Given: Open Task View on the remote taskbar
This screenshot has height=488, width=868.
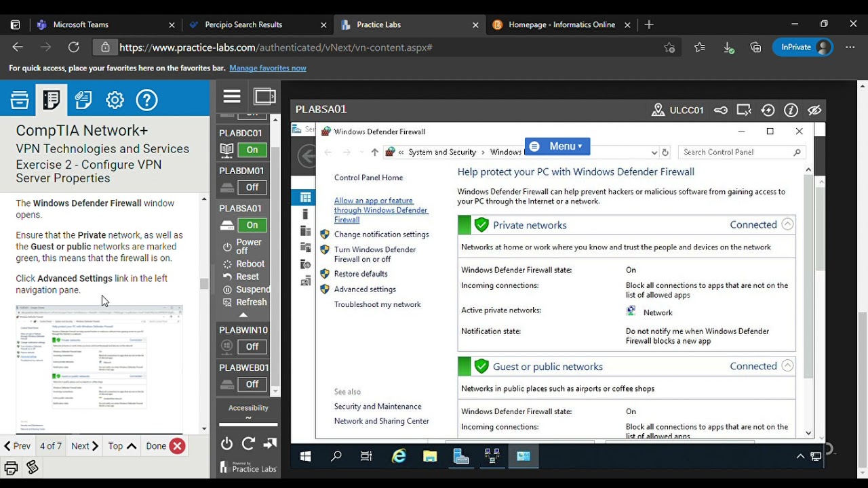Looking at the screenshot, I should (x=367, y=457).
